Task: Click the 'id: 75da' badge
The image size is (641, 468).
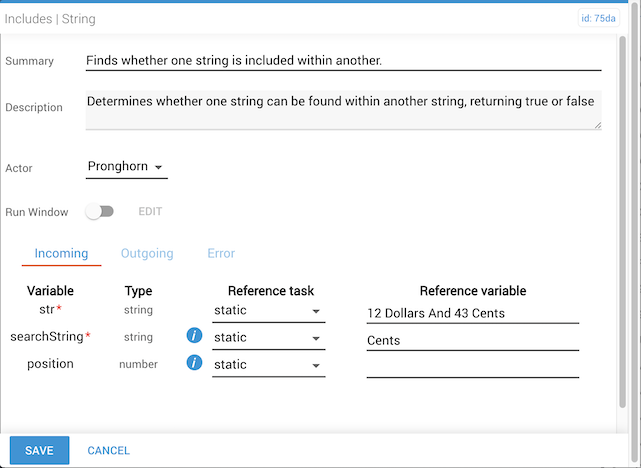Action: click(599, 18)
